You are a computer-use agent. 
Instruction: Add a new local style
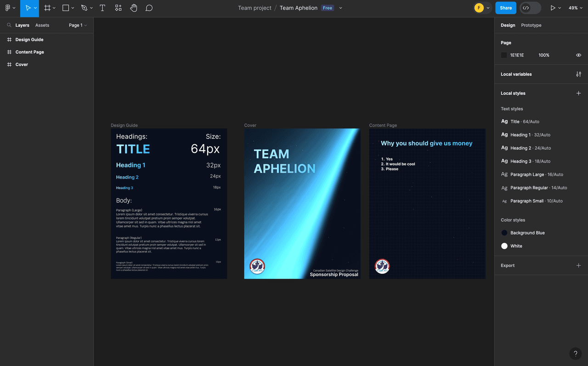[578, 93]
